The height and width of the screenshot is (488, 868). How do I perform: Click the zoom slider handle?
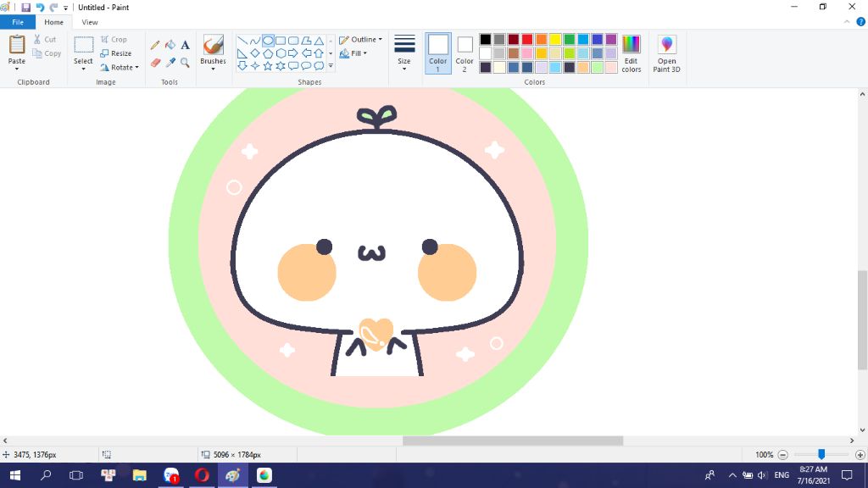click(821, 454)
